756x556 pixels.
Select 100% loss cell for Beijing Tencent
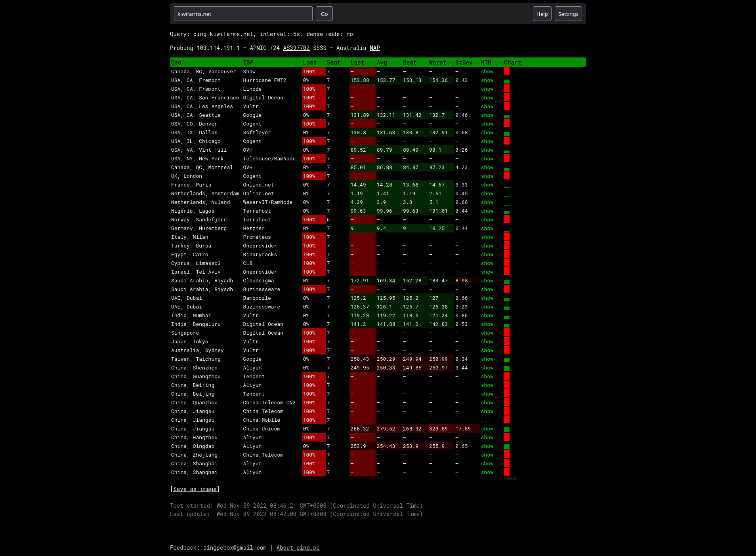[x=313, y=394]
